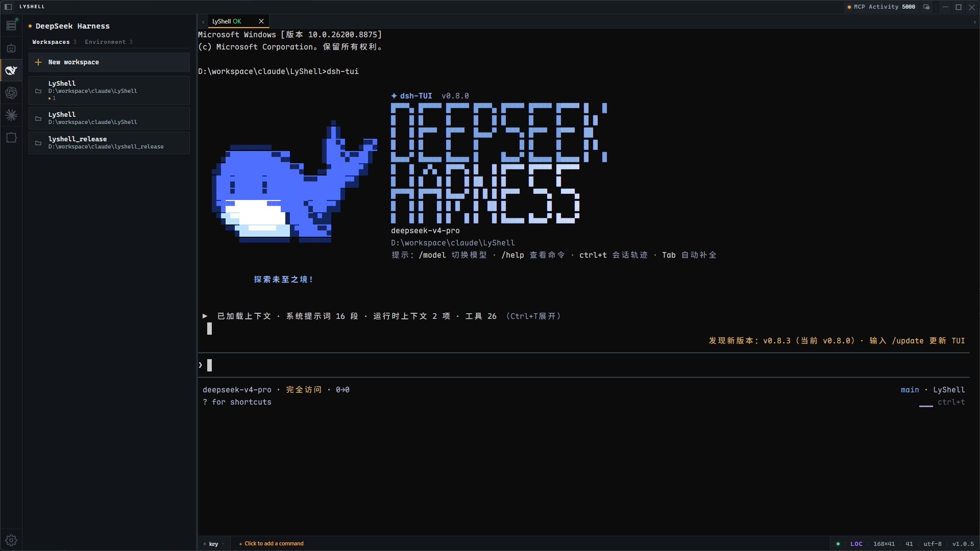The width and height of the screenshot is (980, 551).
Task: Click the pixel whale mascot image
Action: coord(295,182)
